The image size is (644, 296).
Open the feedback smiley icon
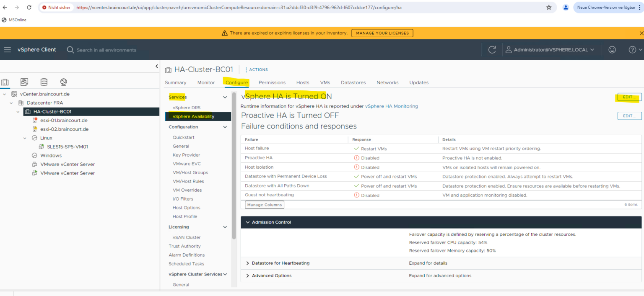(x=612, y=50)
